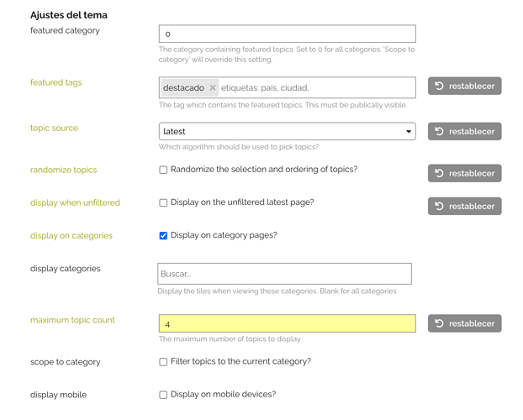Click the 'scope to category' label
Screen dimensions: 523x420
66,362
